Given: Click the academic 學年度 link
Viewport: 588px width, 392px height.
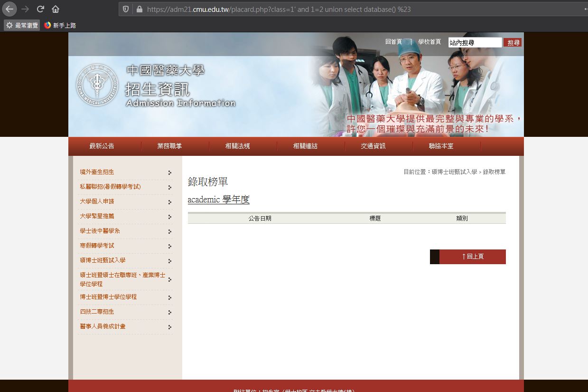Looking at the screenshot, I should [218, 200].
